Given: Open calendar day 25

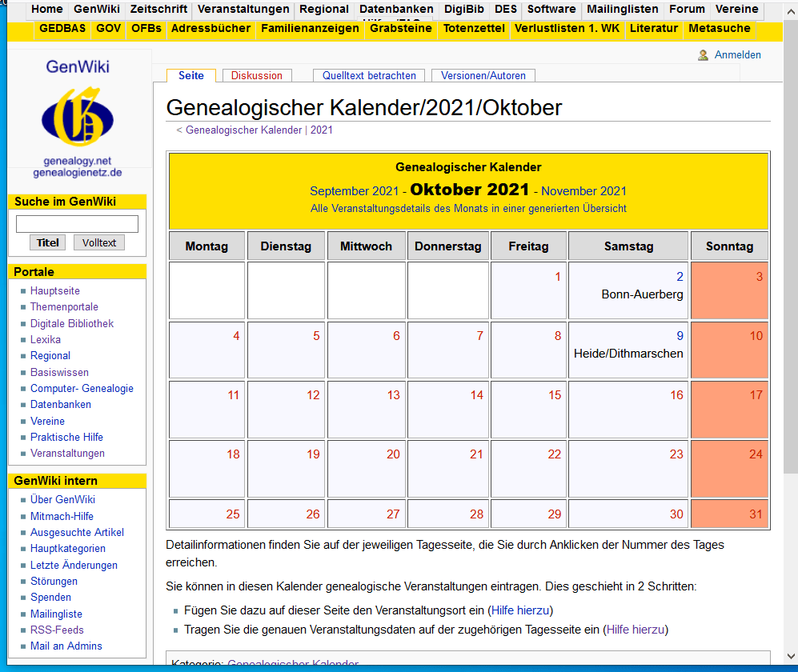Looking at the screenshot, I should 233,514.
